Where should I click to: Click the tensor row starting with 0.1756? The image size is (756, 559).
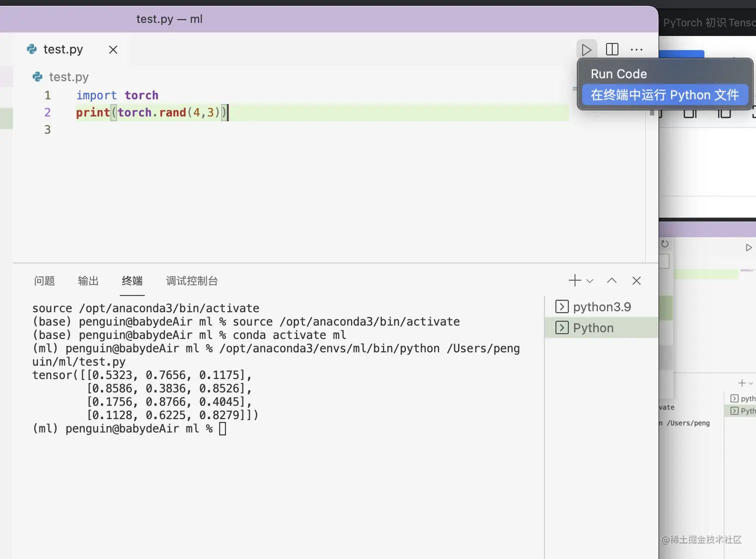click(x=169, y=402)
